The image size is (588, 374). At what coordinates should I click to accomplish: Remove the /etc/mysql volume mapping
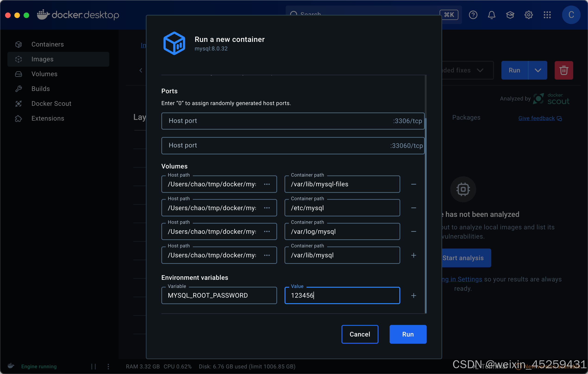coord(414,208)
